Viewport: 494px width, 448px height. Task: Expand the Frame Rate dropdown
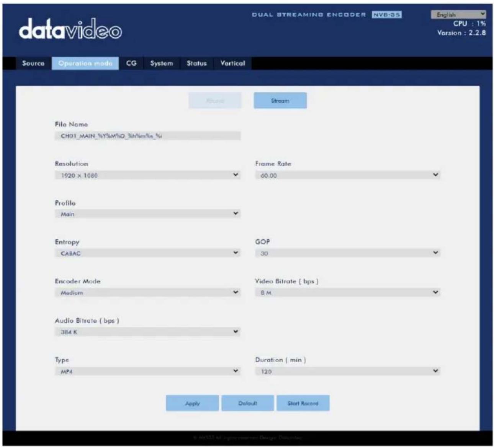click(x=348, y=175)
